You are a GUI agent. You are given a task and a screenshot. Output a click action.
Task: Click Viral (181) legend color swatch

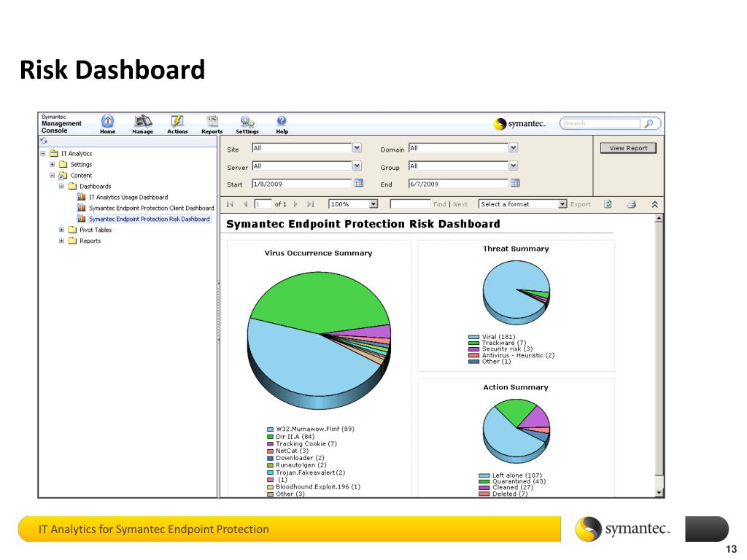(x=473, y=337)
